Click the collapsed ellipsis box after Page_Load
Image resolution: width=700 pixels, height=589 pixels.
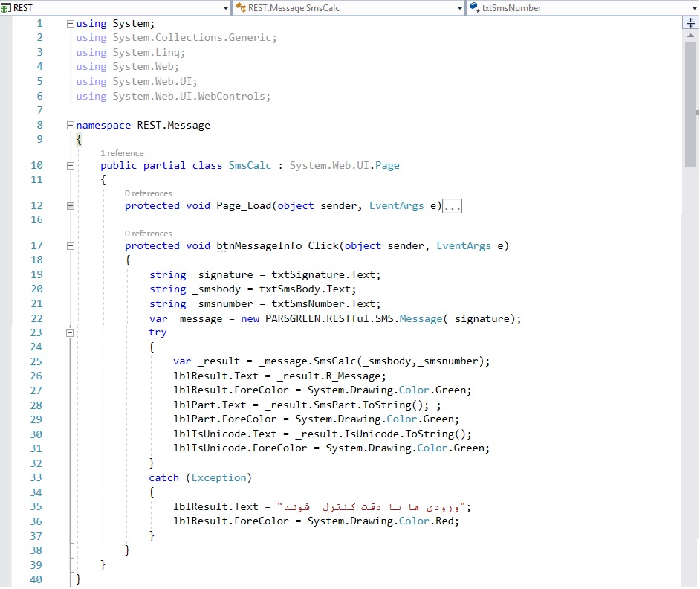click(x=452, y=206)
